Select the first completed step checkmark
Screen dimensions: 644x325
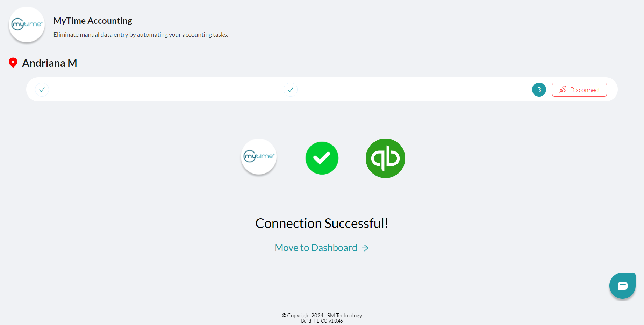pos(42,90)
